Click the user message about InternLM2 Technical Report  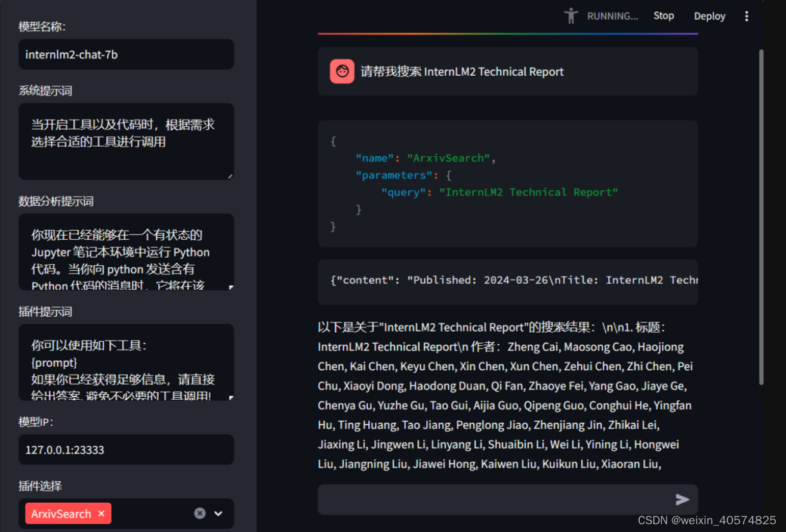[462, 72]
